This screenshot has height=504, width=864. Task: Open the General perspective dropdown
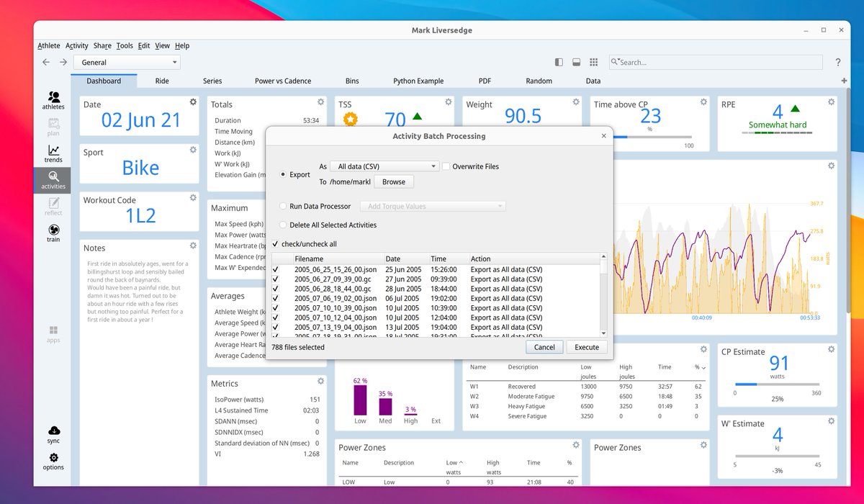coord(125,63)
